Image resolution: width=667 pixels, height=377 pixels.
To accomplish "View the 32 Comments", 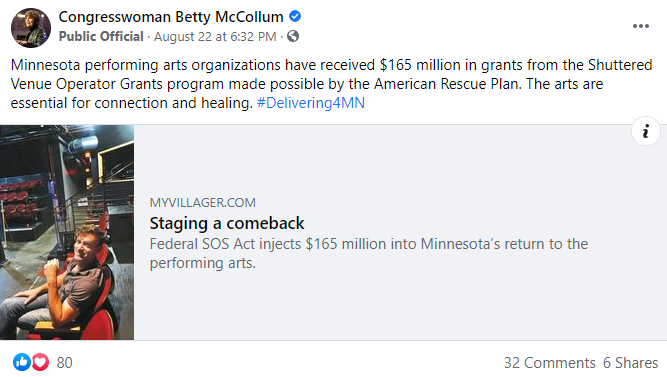I will pos(550,363).
